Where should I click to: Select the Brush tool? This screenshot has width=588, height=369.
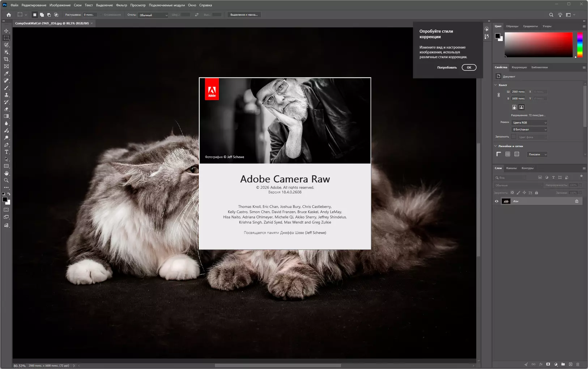click(x=7, y=88)
